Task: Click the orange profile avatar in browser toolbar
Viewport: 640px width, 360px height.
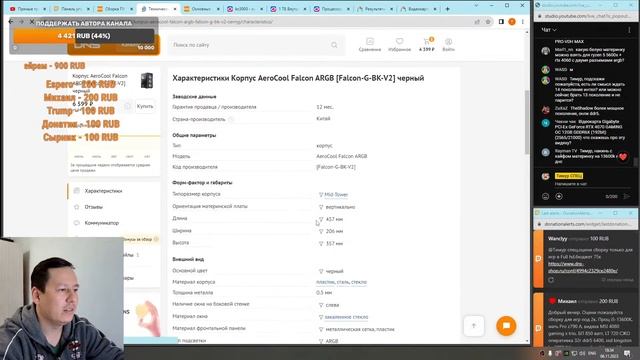Action: click(x=512, y=22)
